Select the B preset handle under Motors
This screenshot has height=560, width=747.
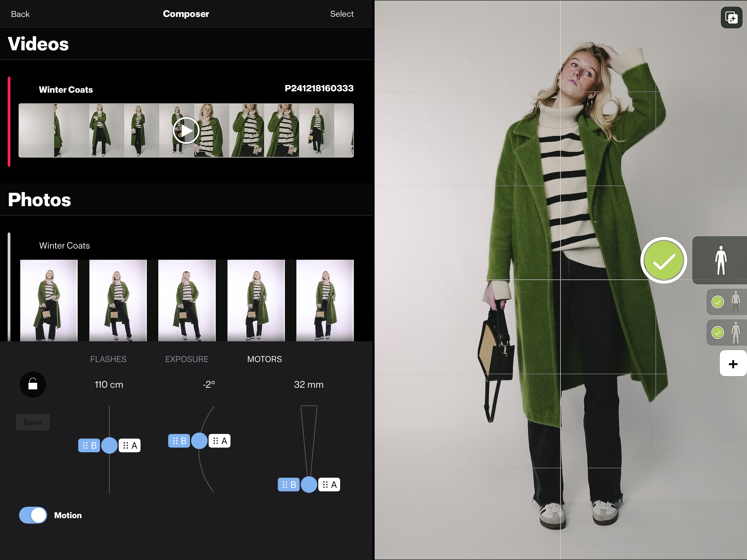pos(289,484)
